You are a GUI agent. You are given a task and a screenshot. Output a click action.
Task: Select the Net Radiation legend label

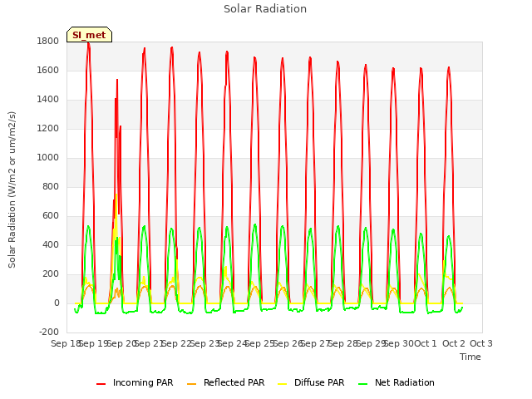(x=405, y=382)
